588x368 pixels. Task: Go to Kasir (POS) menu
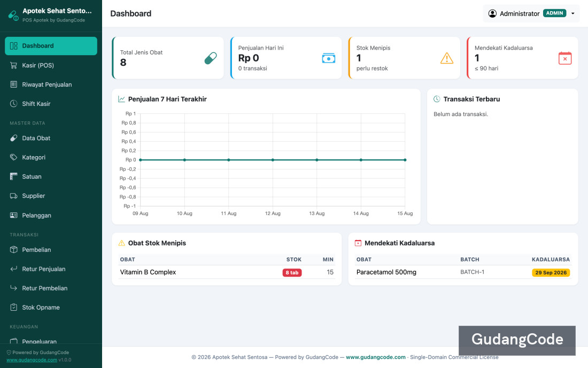[51, 65]
